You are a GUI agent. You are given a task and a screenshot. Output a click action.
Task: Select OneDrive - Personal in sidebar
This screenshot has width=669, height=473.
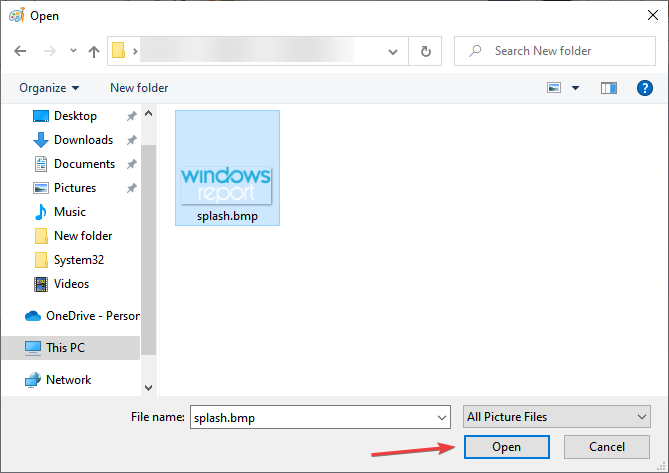pos(93,316)
